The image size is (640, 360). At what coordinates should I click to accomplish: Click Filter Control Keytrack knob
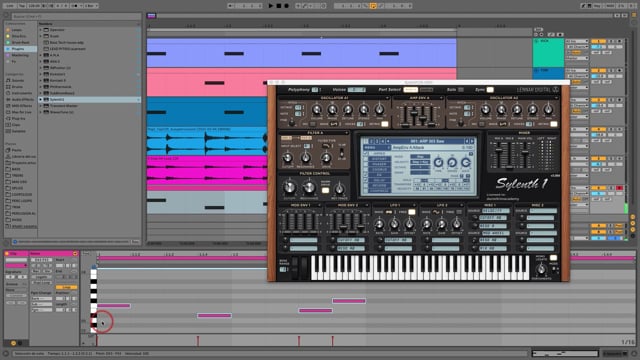[339, 189]
